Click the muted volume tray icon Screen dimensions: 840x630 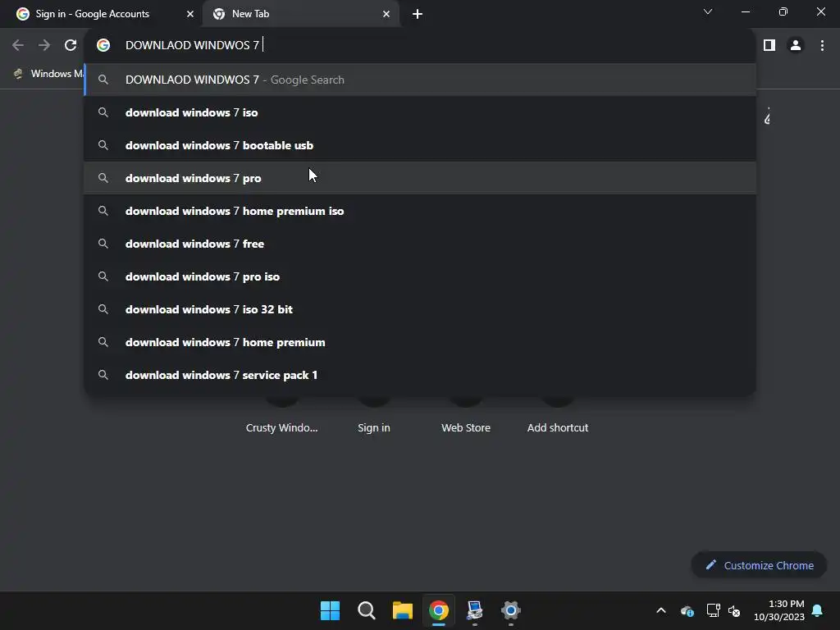tap(734, 610)
